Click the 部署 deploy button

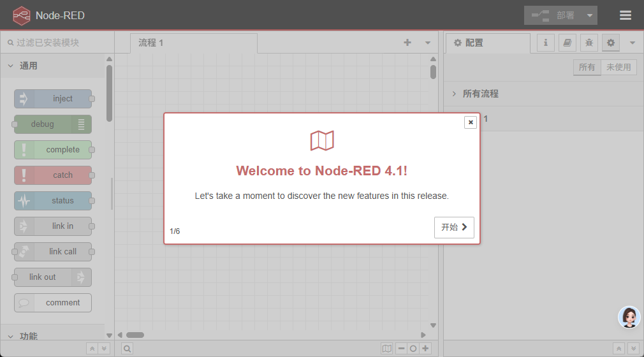[553, 15]
